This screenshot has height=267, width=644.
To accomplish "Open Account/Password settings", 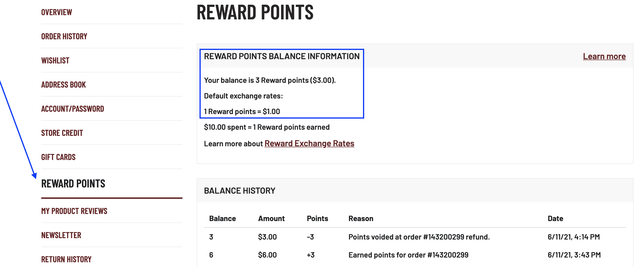I will tap(73, 109).
